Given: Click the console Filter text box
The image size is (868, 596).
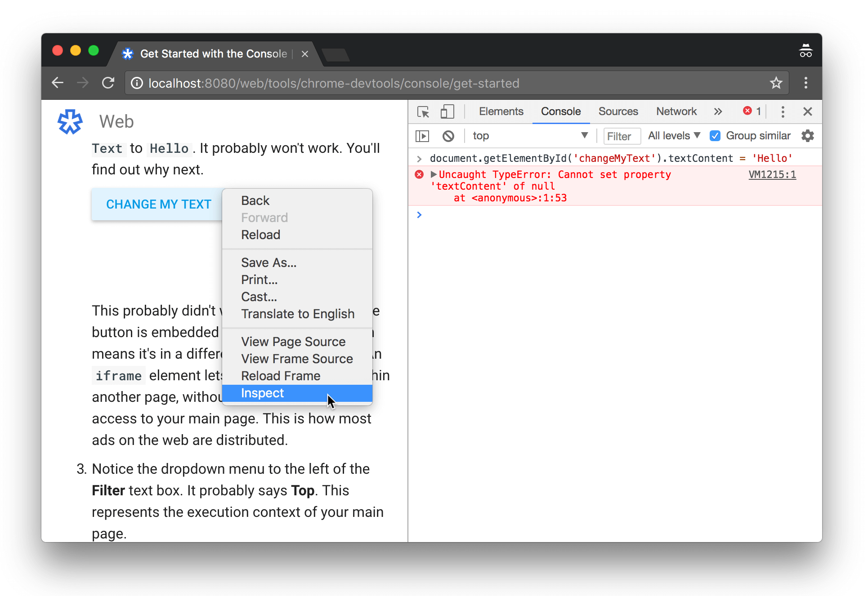Looking at the screenshot, I should [x=622, y=136].
